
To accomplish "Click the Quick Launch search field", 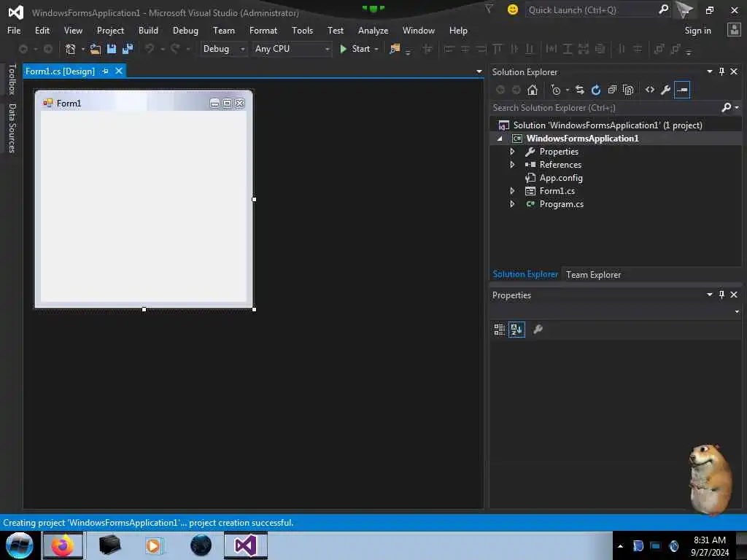I will (591, 9).
